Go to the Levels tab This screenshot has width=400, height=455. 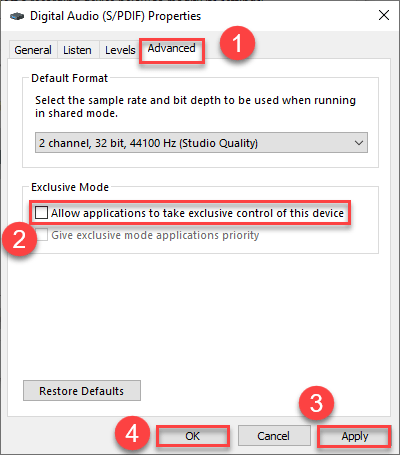point(120,50)
